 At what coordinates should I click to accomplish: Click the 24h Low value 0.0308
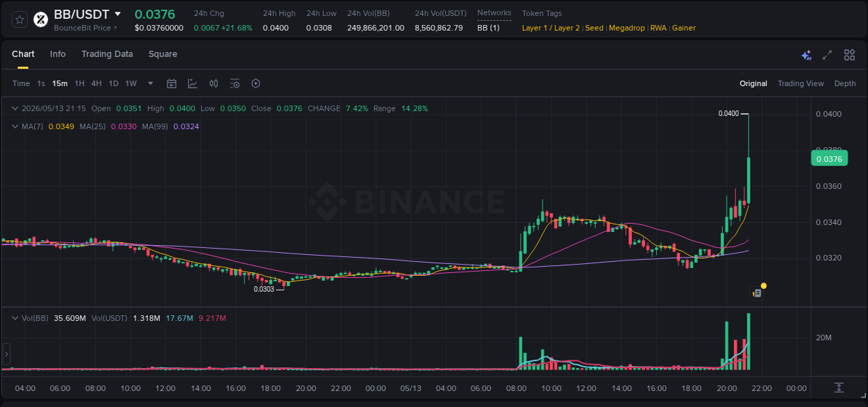(319, 28)
